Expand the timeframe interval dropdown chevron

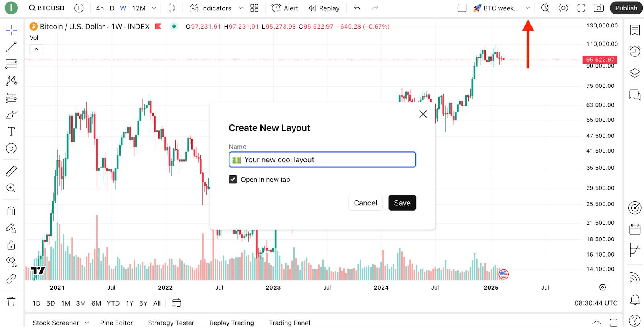click(154, 8)
